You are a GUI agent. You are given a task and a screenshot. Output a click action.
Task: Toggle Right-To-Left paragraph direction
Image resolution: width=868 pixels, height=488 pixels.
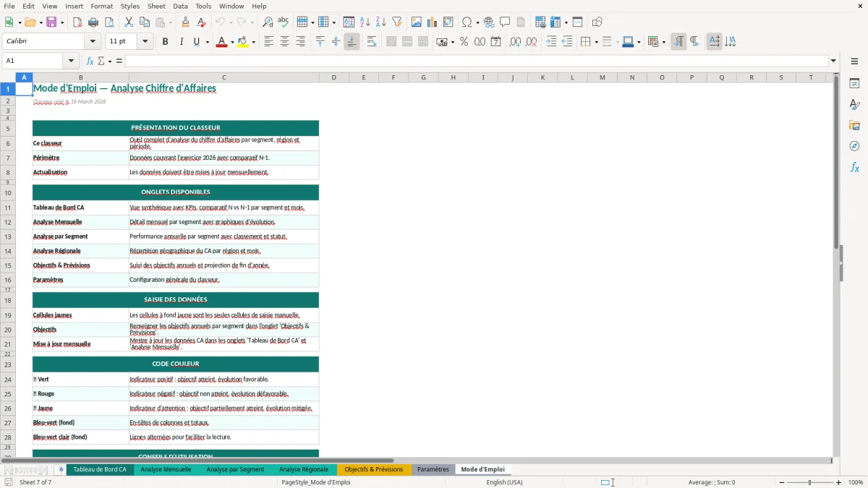[694, 42]
